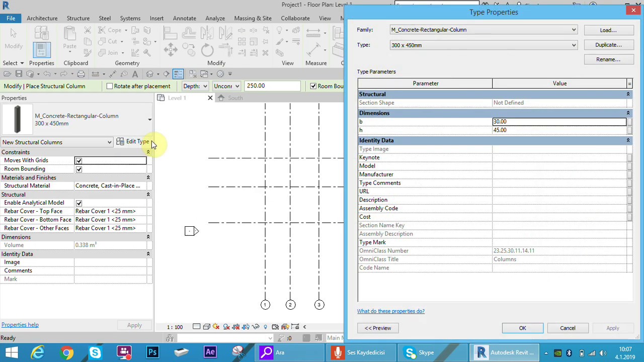
Task: Click the Shadows off icon in view bar
Action: 226,327
